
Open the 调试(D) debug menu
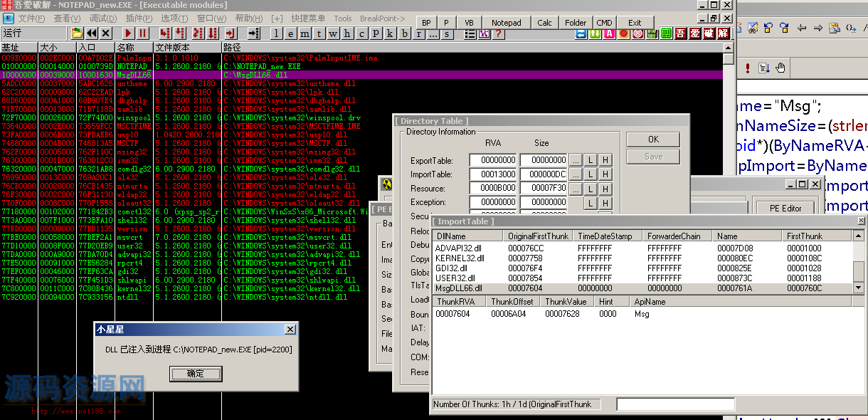click(102, 19)
